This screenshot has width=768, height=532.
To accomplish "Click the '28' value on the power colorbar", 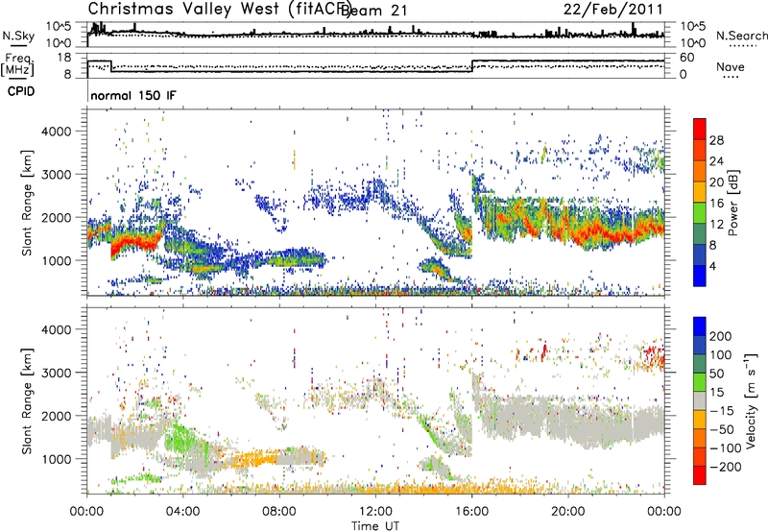I will pyautogui.click(x=716, y=140).
